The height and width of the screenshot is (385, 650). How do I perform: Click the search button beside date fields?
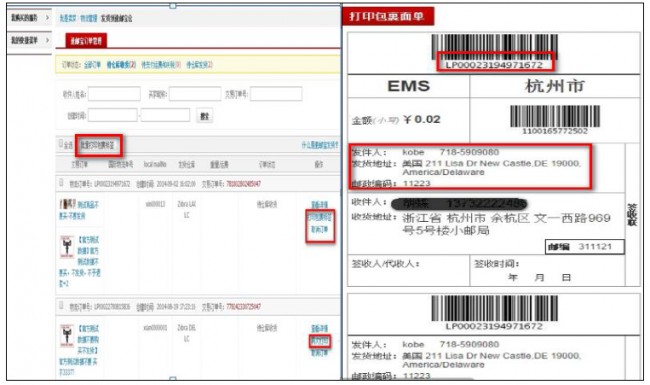(x=204, y=116)
